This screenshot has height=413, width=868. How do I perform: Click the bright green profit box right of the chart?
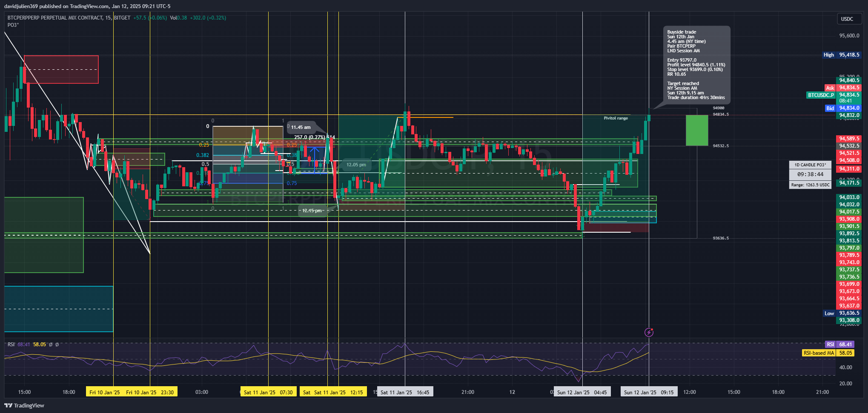697,130
